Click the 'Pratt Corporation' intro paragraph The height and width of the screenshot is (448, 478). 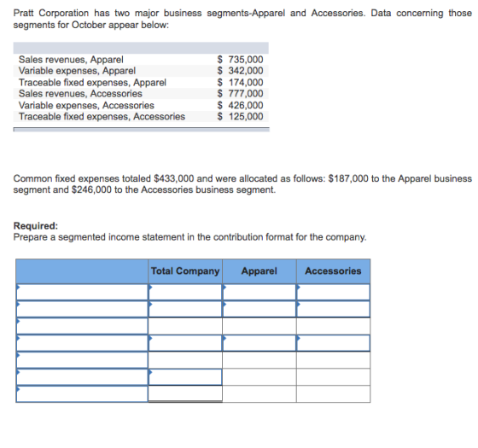242,19
